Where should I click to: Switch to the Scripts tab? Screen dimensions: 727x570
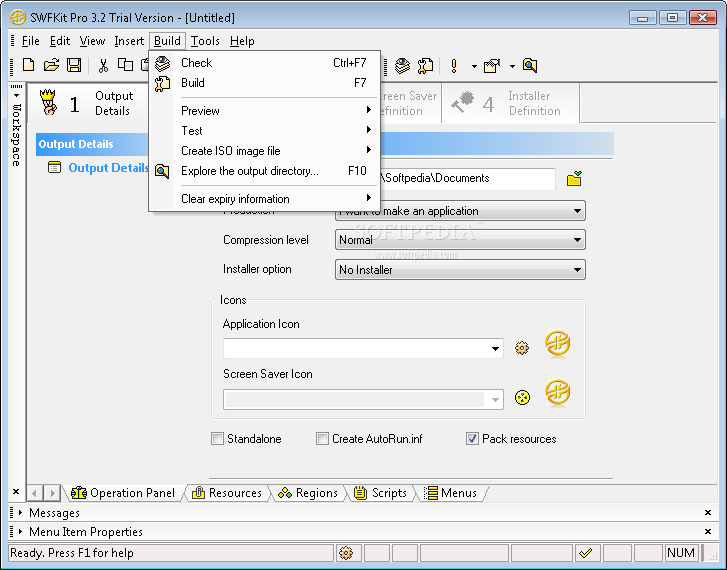[380, 493]
